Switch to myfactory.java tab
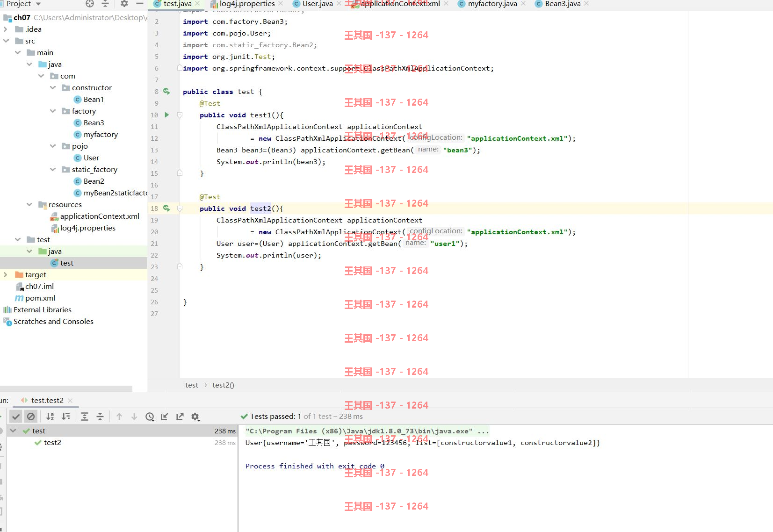The width and height of the screenshot is (773, 532). tap(492, 4)
